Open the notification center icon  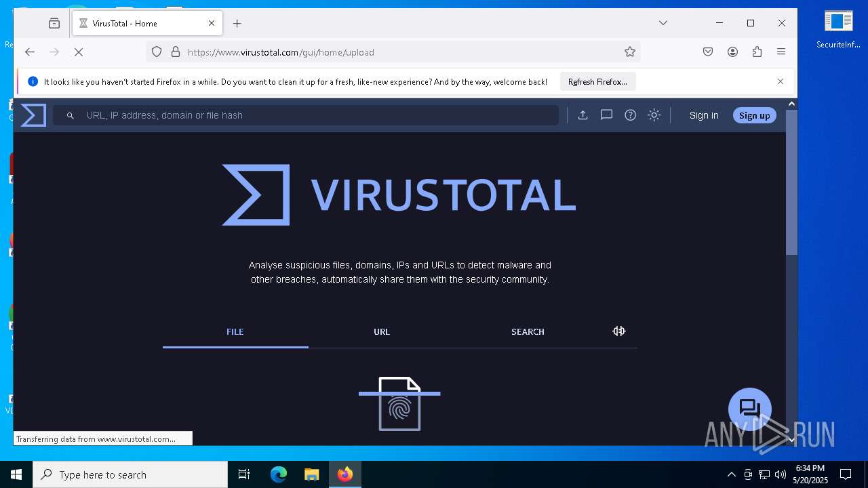click(846, 474)
